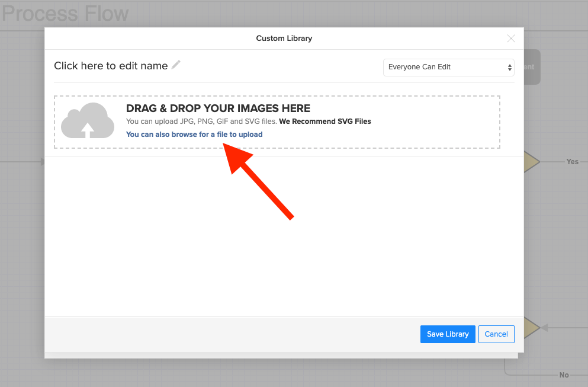Viewport: 588px width, 387px height.
Task: Click the Custom Library dialog title
Action: click(284, 39)
